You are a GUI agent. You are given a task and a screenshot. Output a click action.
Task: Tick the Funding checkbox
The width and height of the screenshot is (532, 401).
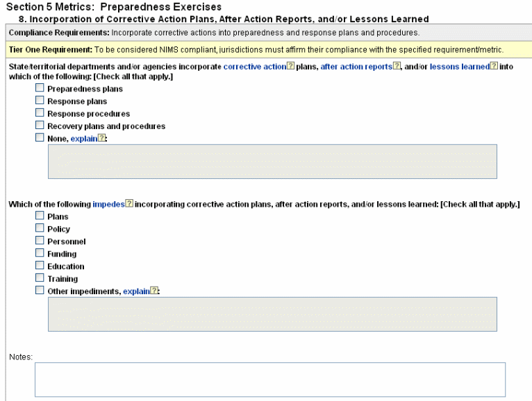click(40, 254)
